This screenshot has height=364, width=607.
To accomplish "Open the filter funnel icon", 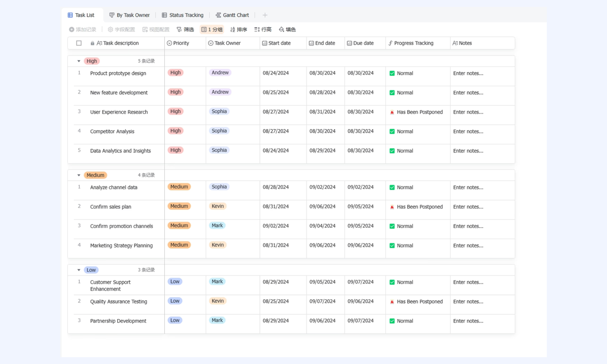I will tap(179, 29).
